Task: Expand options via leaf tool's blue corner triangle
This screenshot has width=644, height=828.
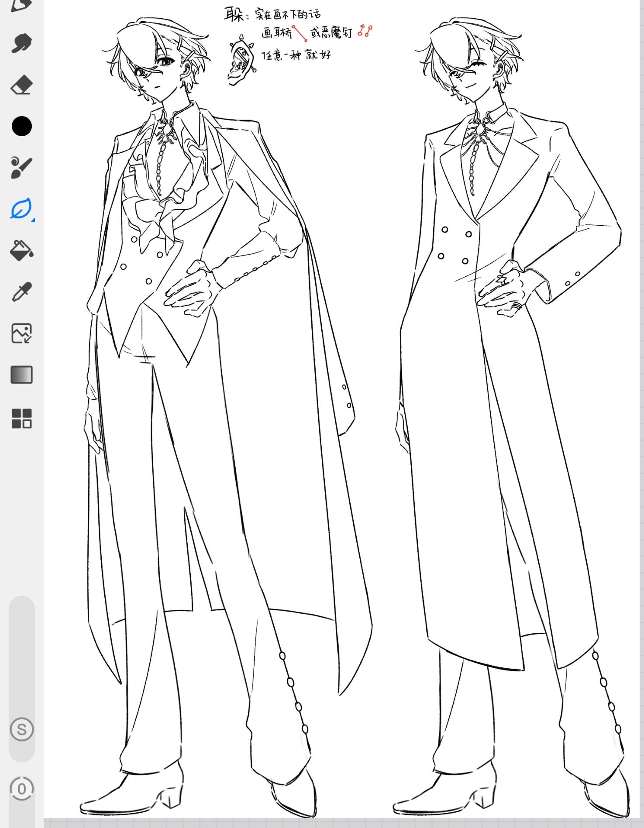Action: (x=33, y=220)
